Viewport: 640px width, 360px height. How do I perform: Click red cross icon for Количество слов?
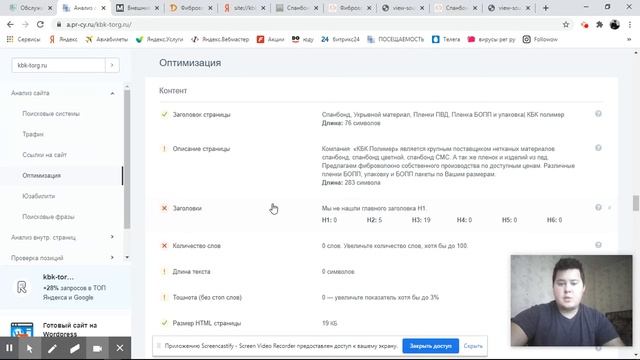[164, 246]
